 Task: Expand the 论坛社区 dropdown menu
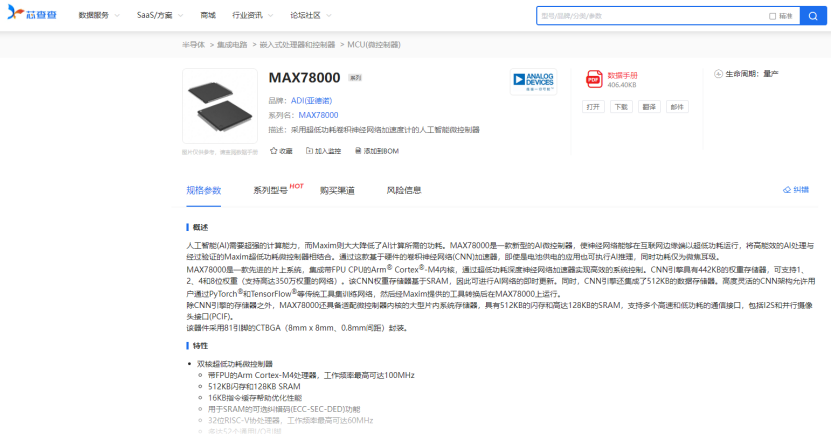pos(311,15)
